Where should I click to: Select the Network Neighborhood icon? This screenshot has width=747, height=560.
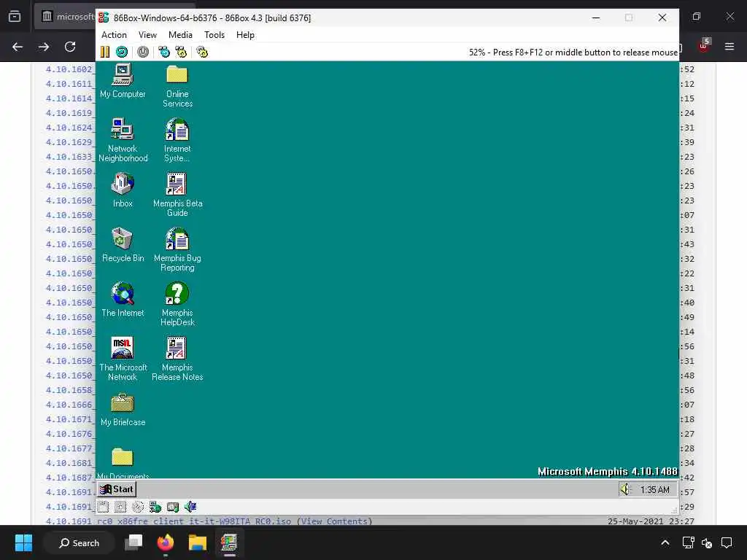[123, 140]
